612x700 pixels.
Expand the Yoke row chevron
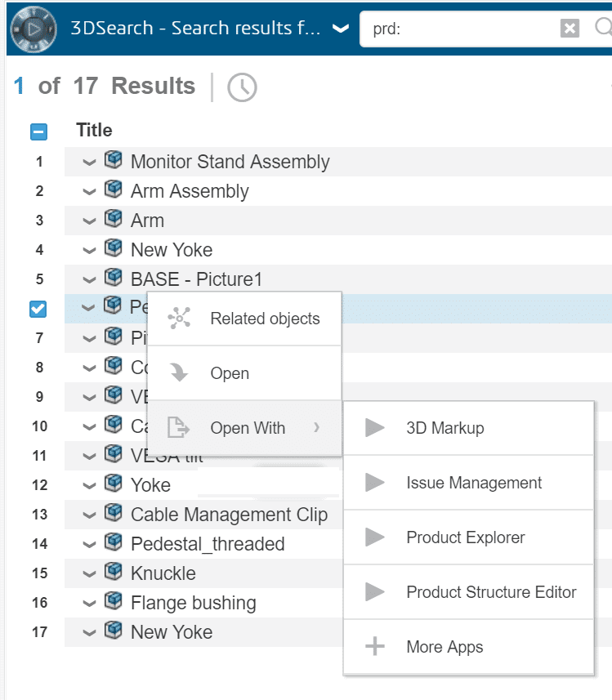click(89, 486)
